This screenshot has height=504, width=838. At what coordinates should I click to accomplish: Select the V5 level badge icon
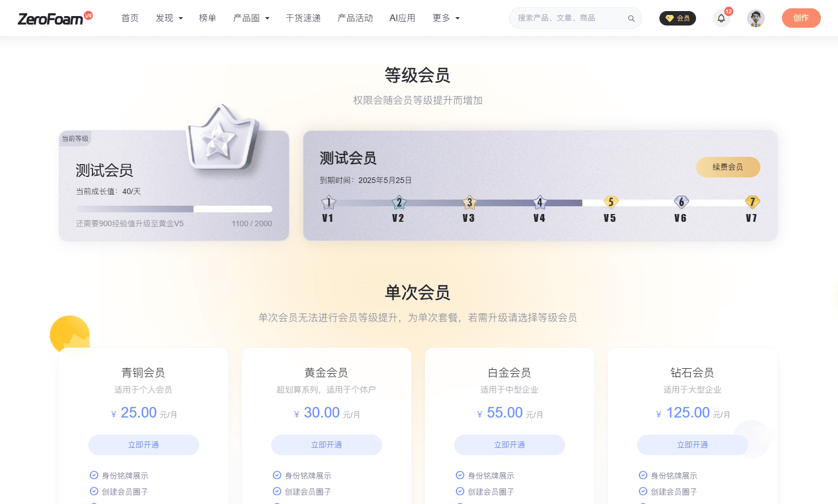[610, 202]
